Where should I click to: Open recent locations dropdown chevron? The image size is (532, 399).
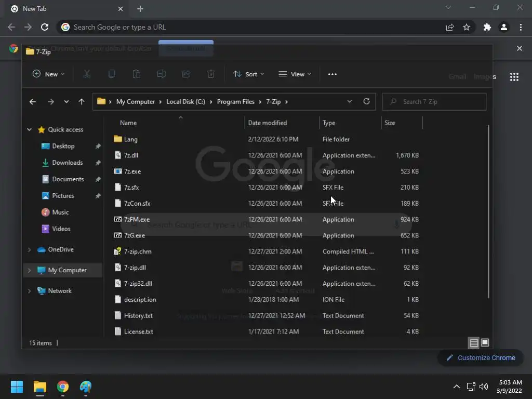tap(66, 102)
